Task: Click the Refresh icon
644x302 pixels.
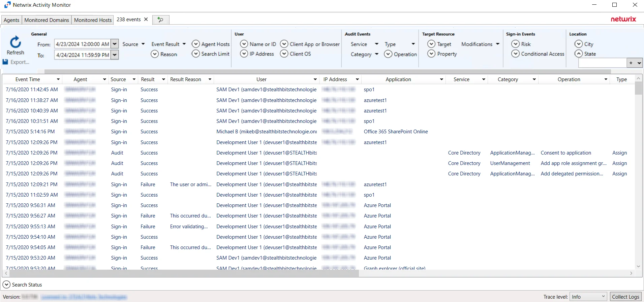Action: point(16,42)
